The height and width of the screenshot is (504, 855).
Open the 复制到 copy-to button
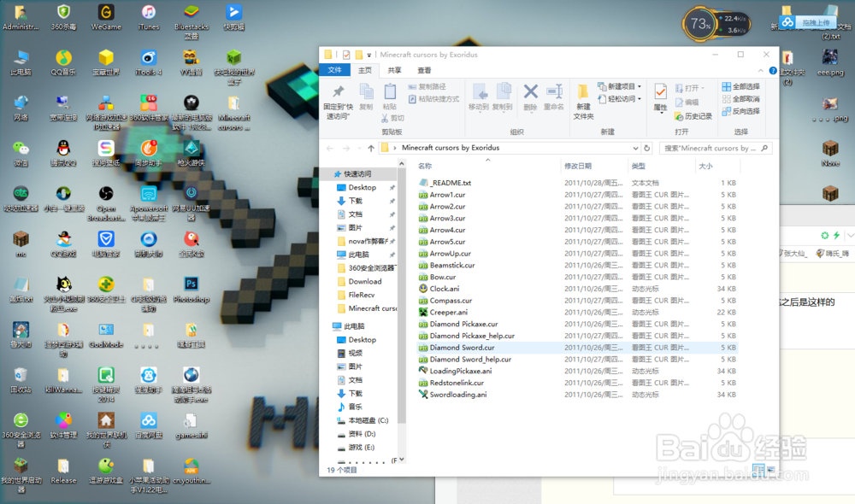click(x=502, y=97)
